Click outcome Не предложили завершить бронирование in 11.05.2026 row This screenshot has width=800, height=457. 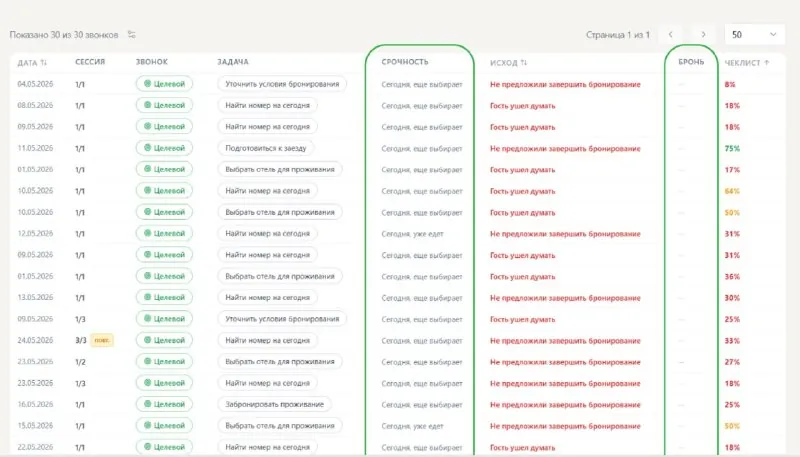point(565,148)
